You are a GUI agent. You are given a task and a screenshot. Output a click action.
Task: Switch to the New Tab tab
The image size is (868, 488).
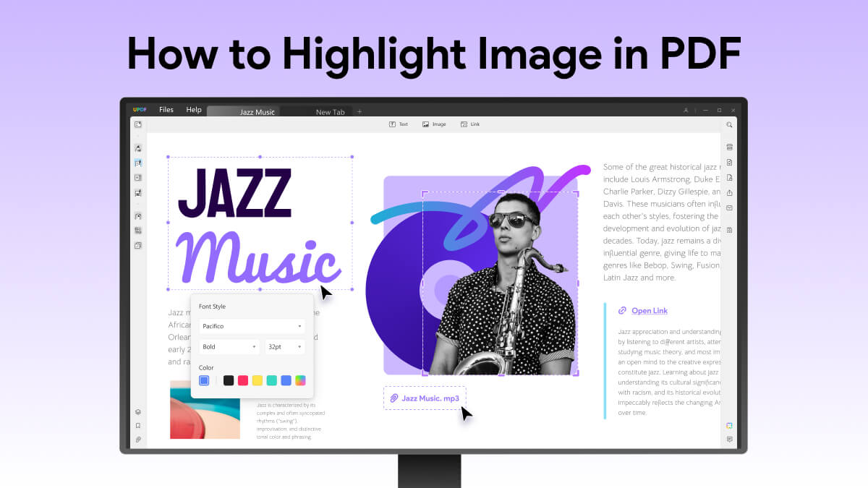click(330, 112)
